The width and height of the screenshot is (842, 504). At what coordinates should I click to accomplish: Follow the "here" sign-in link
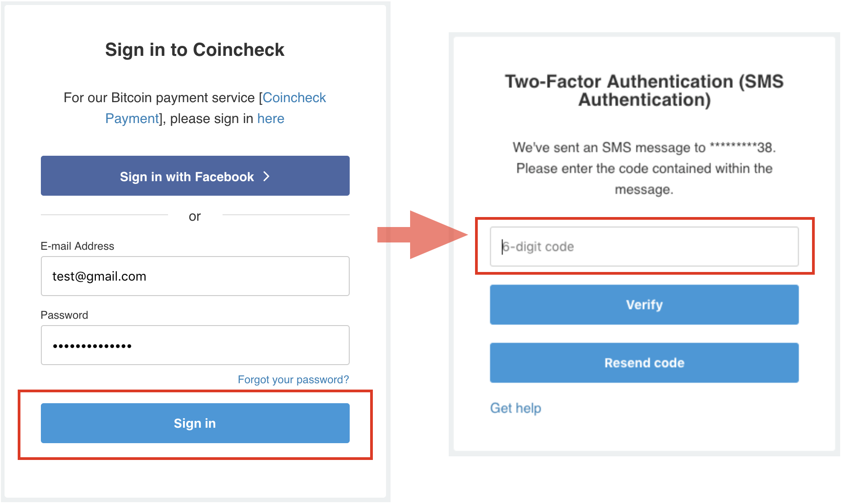click(271, 119)
